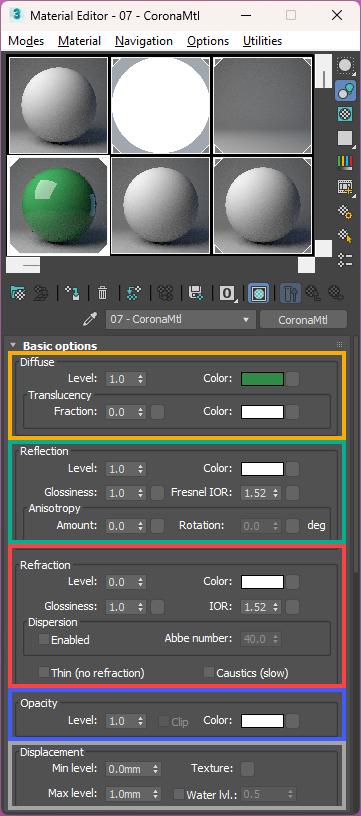Enable the Dispersion checkbox
This screenshot has width=361, height=816.
(44, 639)
